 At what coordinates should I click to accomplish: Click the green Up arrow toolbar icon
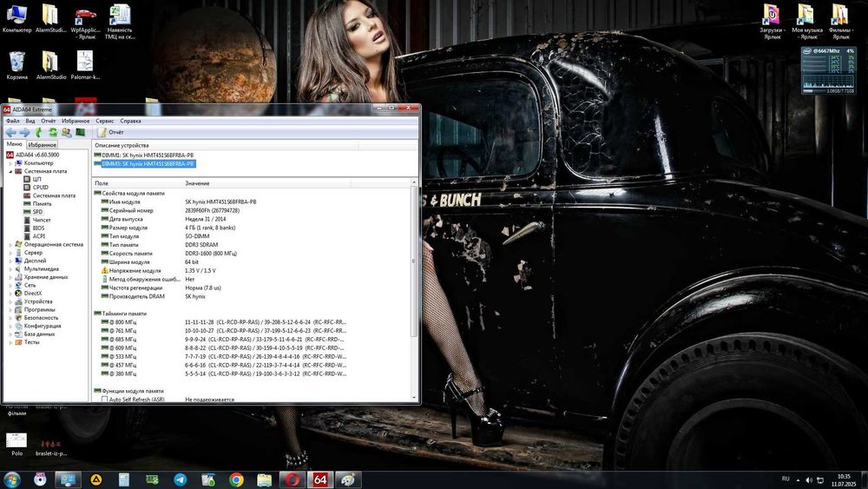38,132
